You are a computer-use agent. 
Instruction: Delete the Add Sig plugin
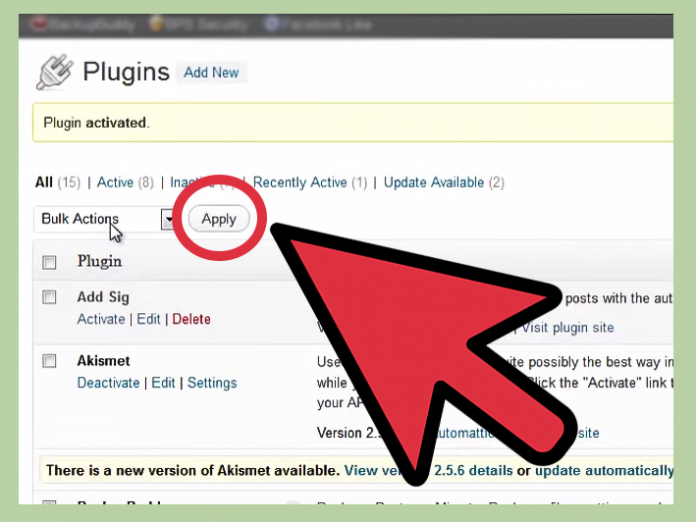click(191, 319)
